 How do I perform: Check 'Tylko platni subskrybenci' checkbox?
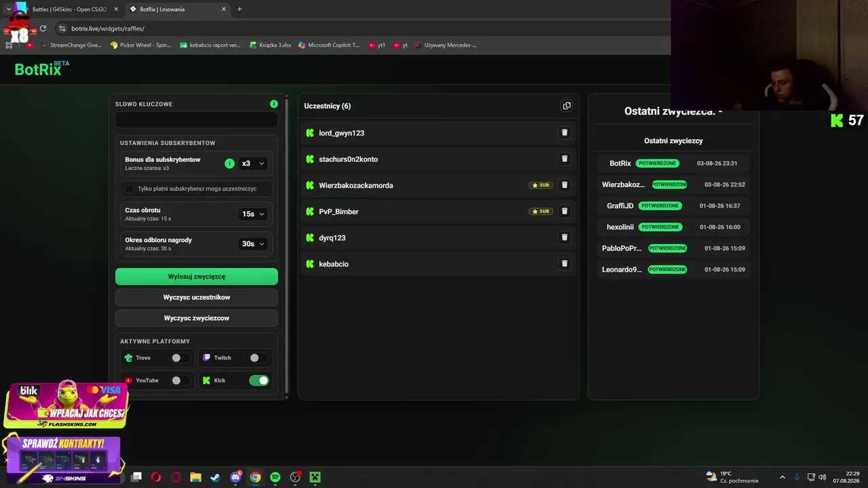(130, 188)
